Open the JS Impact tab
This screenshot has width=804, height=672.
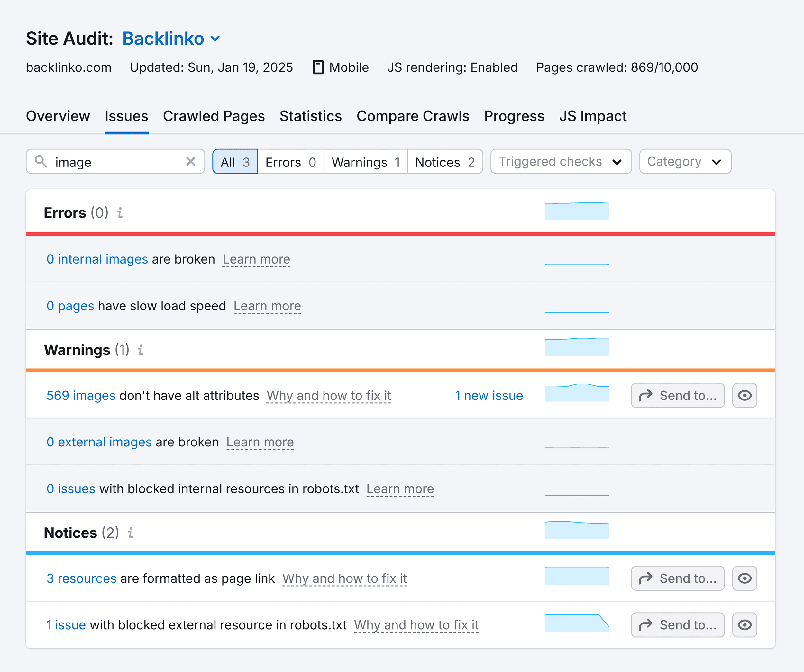pyautogui.click(x=593, y=116)
